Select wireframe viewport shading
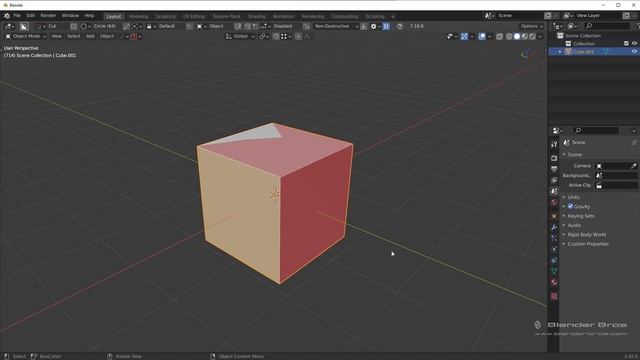Image resolution: width=640 pixels, height=360 pixels. pyautogui.click(x=509, y=36)
